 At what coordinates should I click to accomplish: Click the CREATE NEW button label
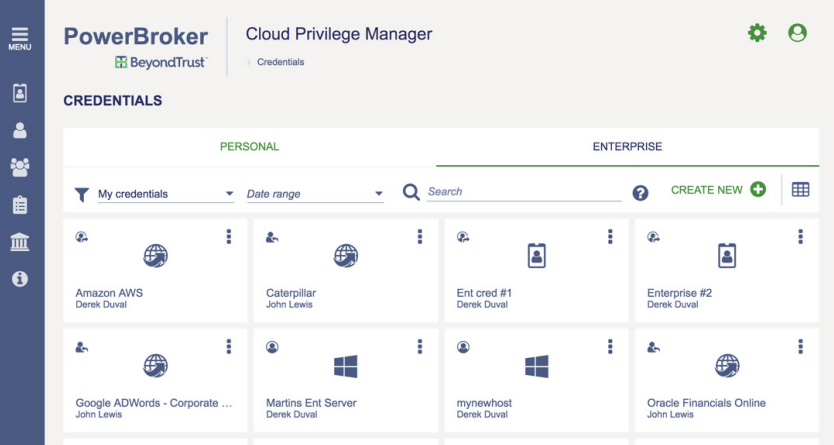(x=706, y=190)
